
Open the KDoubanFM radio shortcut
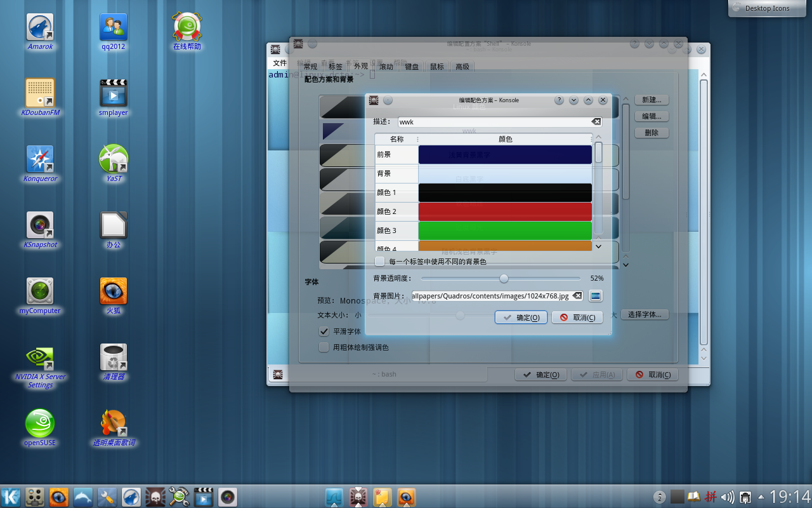[40, 97]
